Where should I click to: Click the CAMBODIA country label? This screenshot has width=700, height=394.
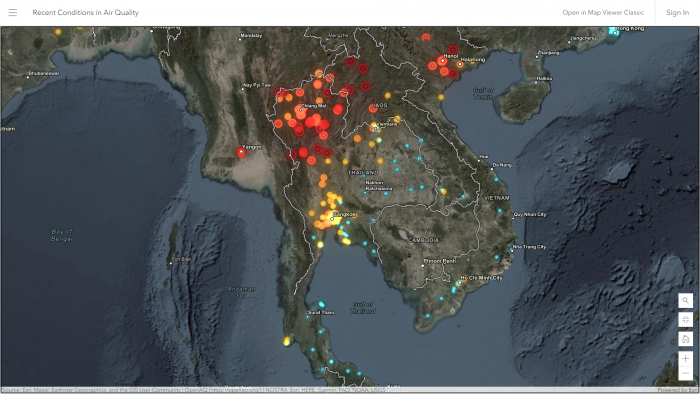[x=424, y=240]
